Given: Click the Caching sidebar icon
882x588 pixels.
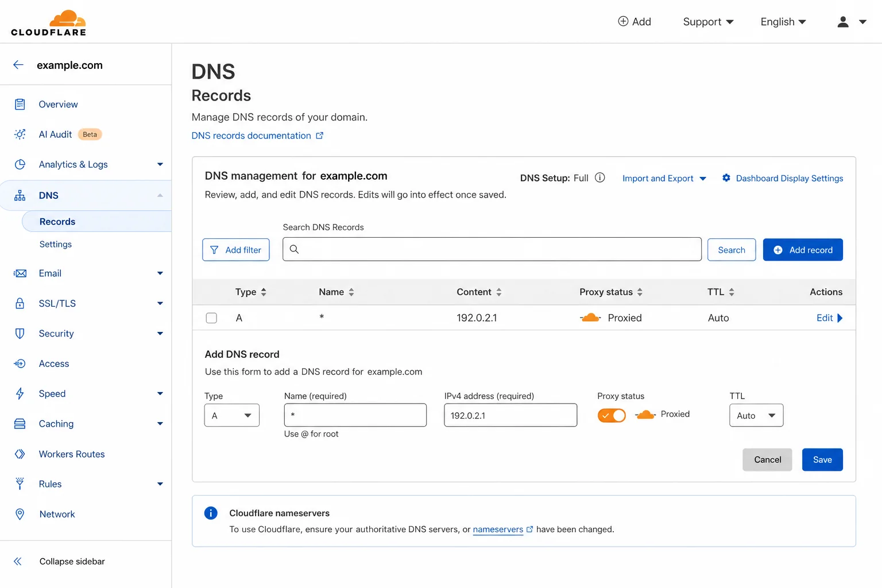Looking at the screenshot, I should point(20,424).
